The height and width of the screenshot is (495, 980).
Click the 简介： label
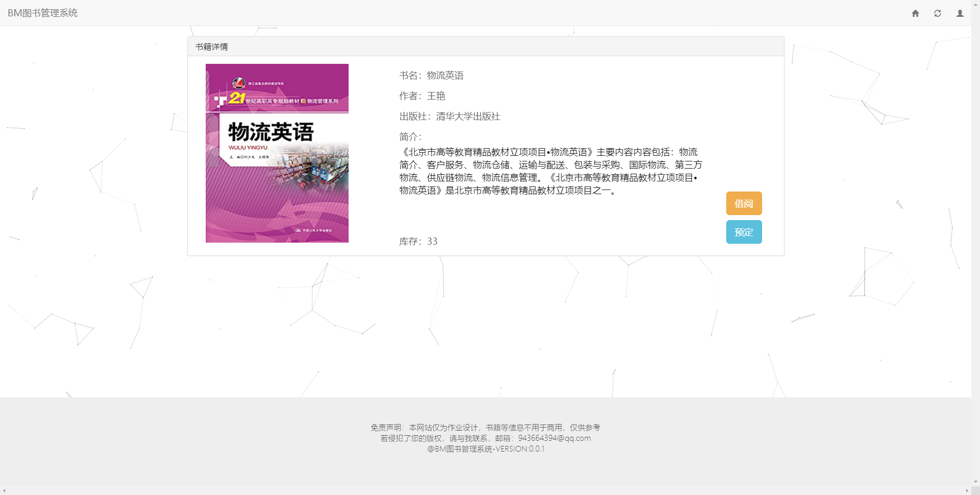410,137
